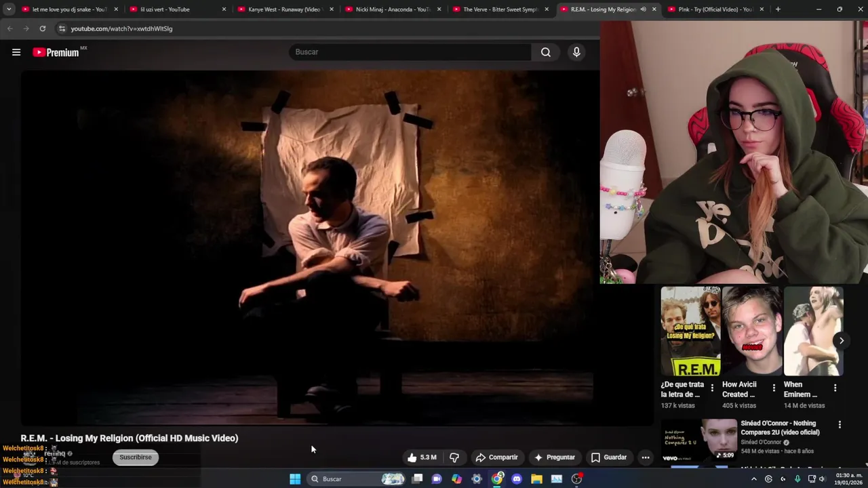Open Settings gear on the taskbar
This screenshot has width=868, height=488.
[x=477, y=479]
